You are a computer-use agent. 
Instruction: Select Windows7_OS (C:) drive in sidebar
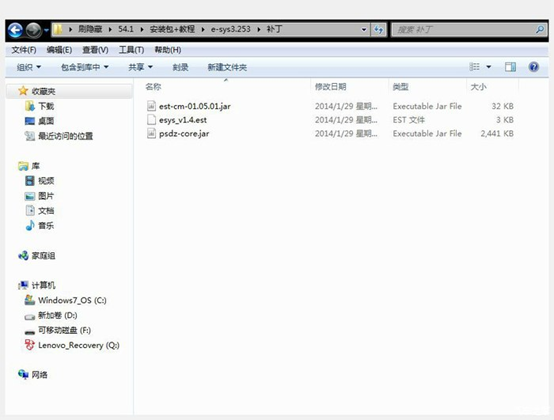click(x=65, y=300)
